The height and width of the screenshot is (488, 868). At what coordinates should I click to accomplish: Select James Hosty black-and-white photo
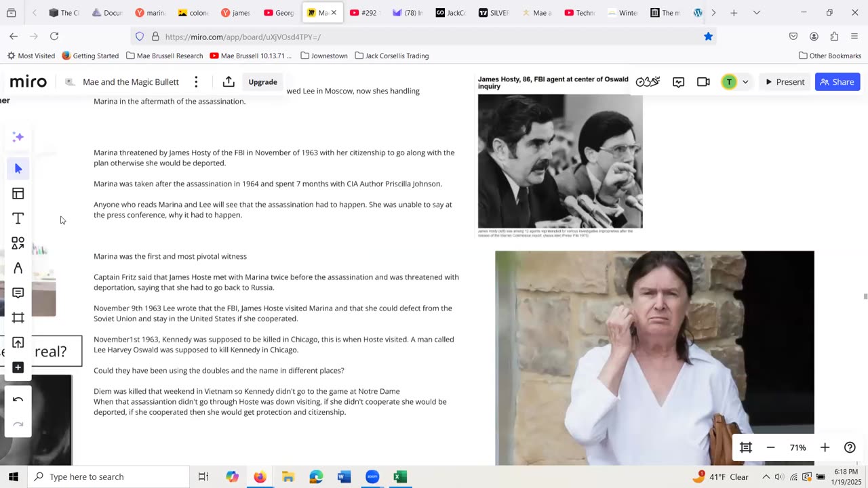pyautogui.click(x=560, y=161)
